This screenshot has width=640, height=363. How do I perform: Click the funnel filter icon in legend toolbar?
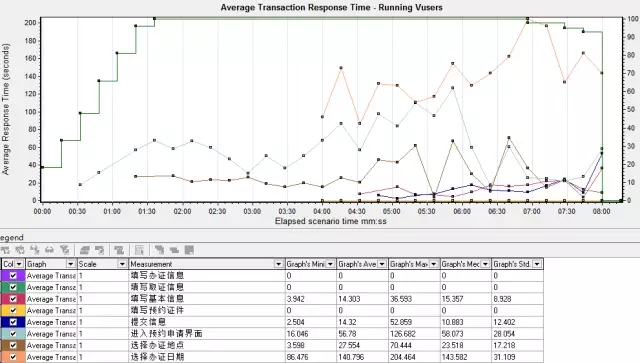click(x=64, y=249)
